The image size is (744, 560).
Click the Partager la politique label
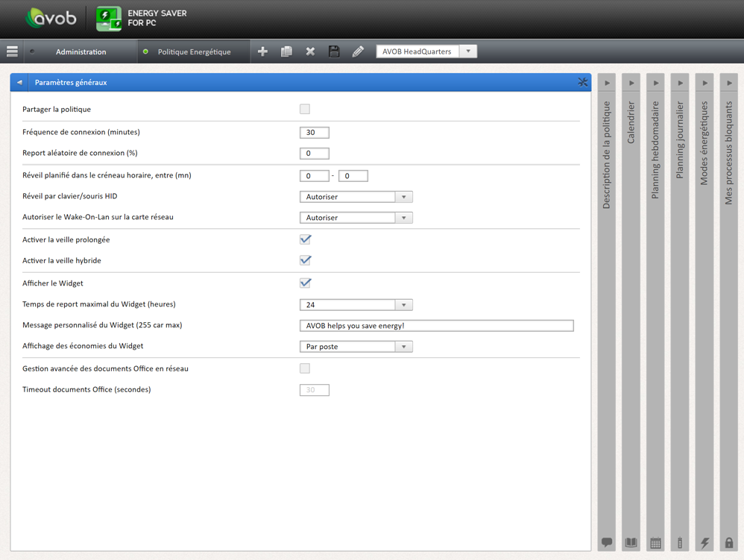tap(57, 109)
